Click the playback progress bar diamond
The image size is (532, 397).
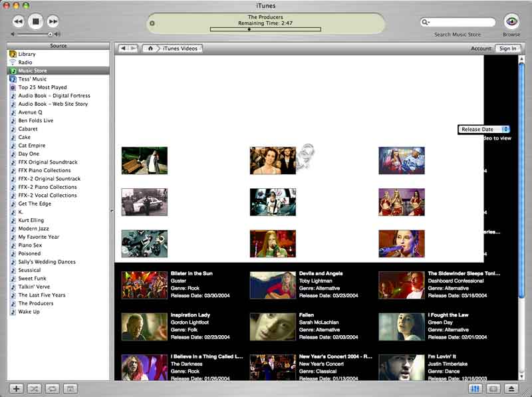249,29
